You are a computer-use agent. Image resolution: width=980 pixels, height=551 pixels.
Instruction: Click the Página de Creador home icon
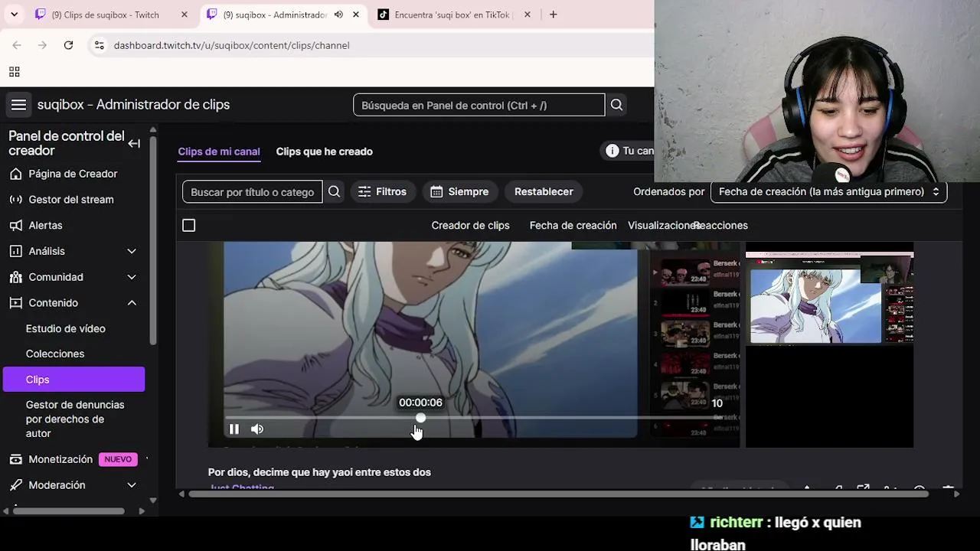pyautogui.click(x=15, y=174)
